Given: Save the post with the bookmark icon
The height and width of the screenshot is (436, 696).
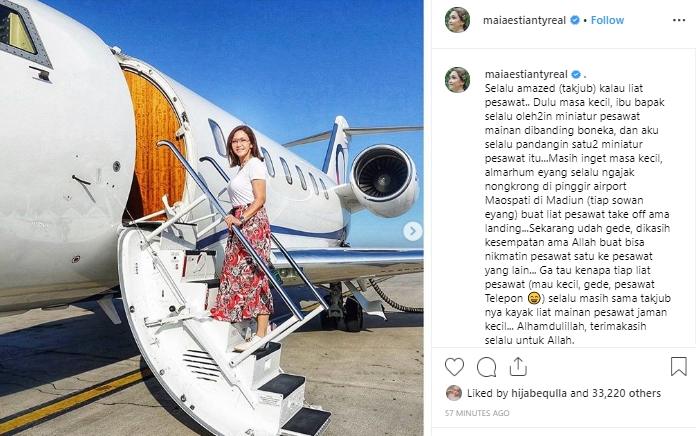Looking at the screenshot, I should tap(678, 366).
